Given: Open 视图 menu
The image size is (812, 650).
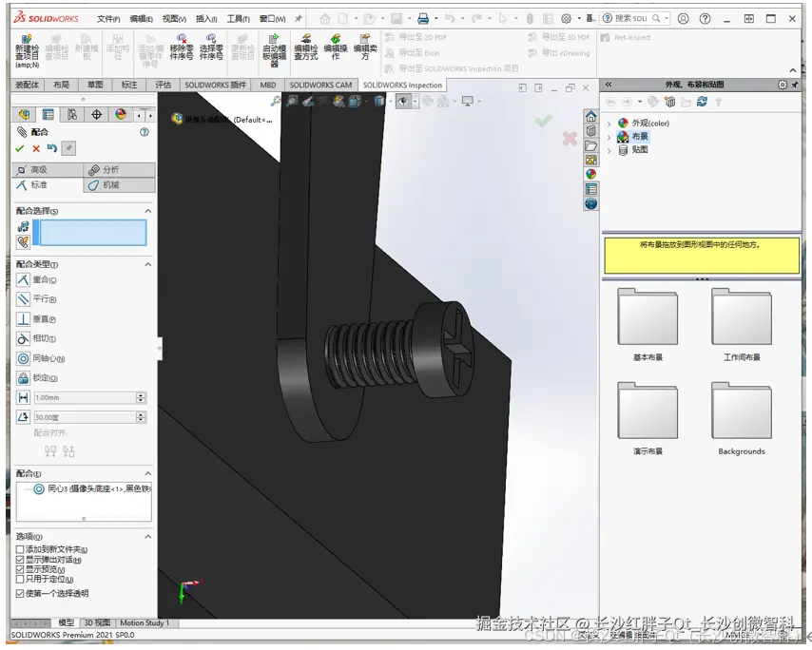Looking at the screenshot, I should click(174, 19).
